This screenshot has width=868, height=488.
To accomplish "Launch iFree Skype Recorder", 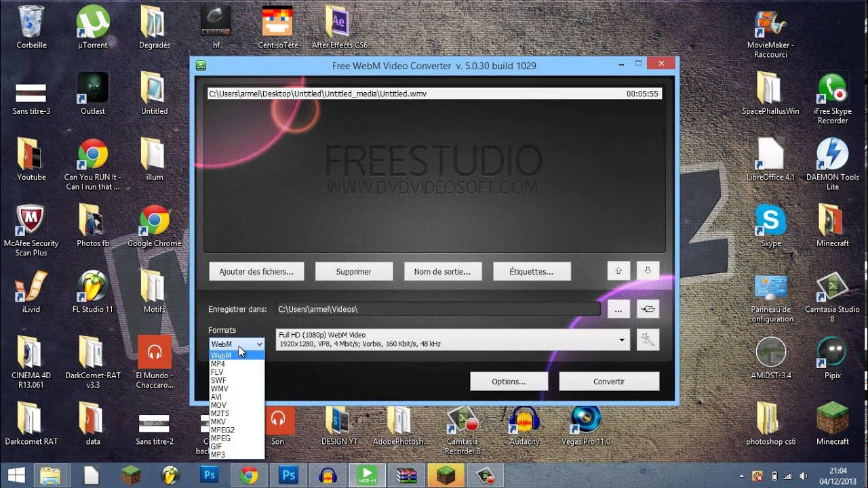I will [x=832, y=98].
